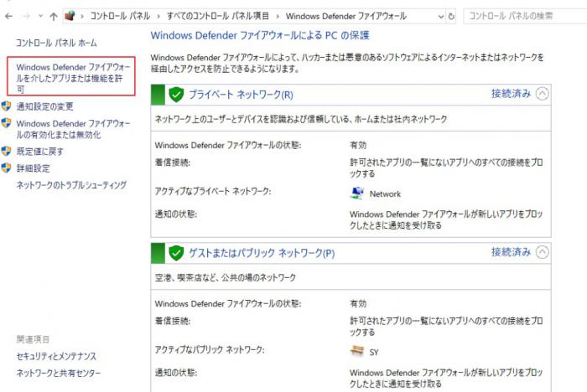The width and height of the screenshot is (587, 392).
Task: Open the recent locations dropdown arrow
Action: click(x=40, y=16)
